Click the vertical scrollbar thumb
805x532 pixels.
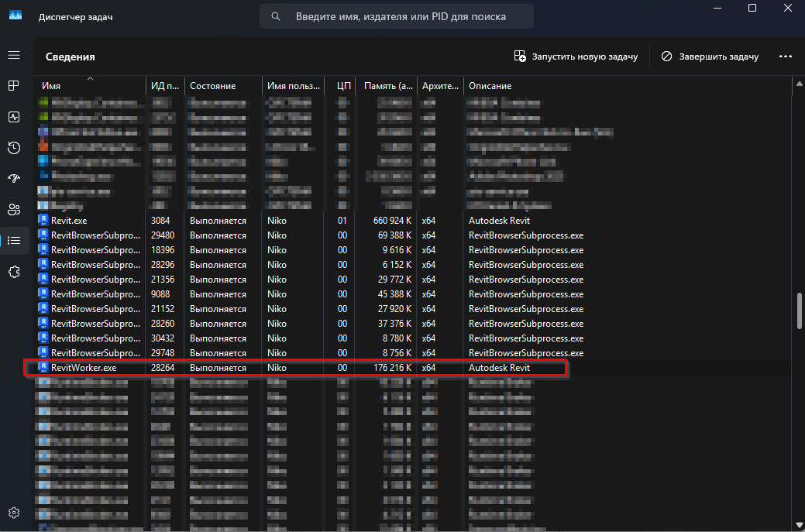click(x=800, y=311)
